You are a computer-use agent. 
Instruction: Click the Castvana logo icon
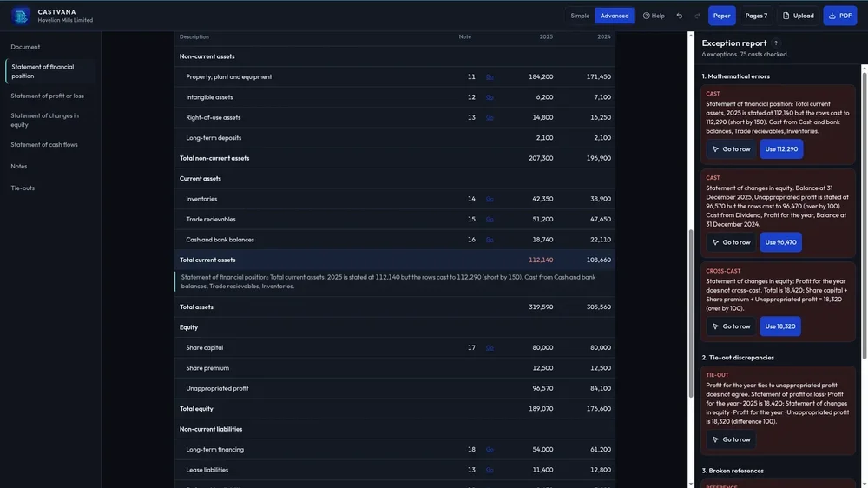coord(21,16)
